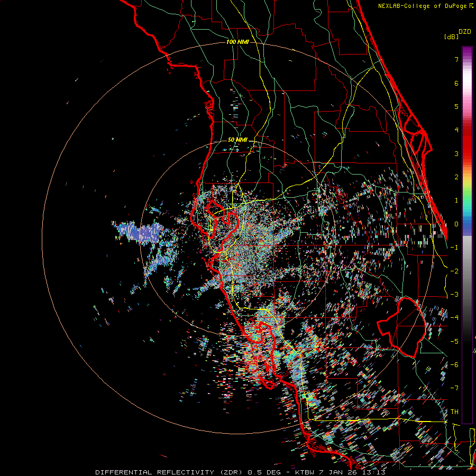
Task: Click the red outlined Lake Okeechobee shape
Action: (401, 327)
